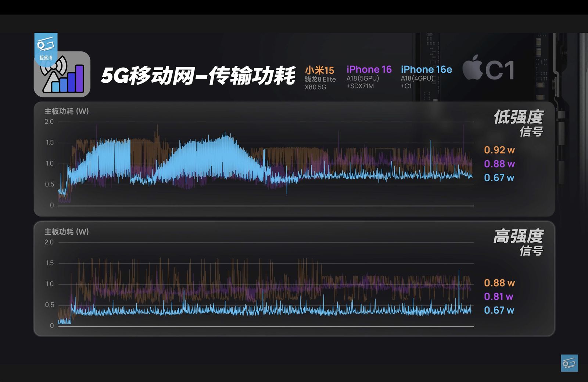The image size is (588, 382).
Task: Click the +C1 modem label under iPhone 16e
Action: click(x=406, y=86)
